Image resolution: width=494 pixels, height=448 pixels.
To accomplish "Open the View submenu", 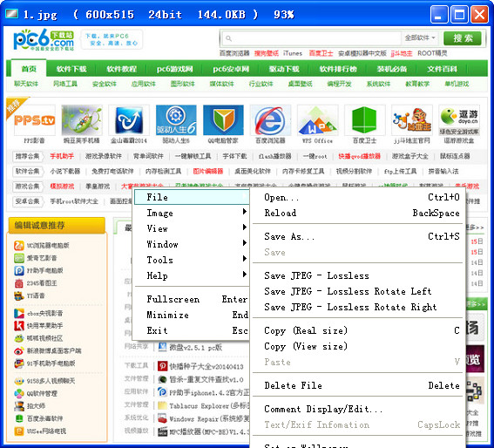I will click(x=192, y=228).
